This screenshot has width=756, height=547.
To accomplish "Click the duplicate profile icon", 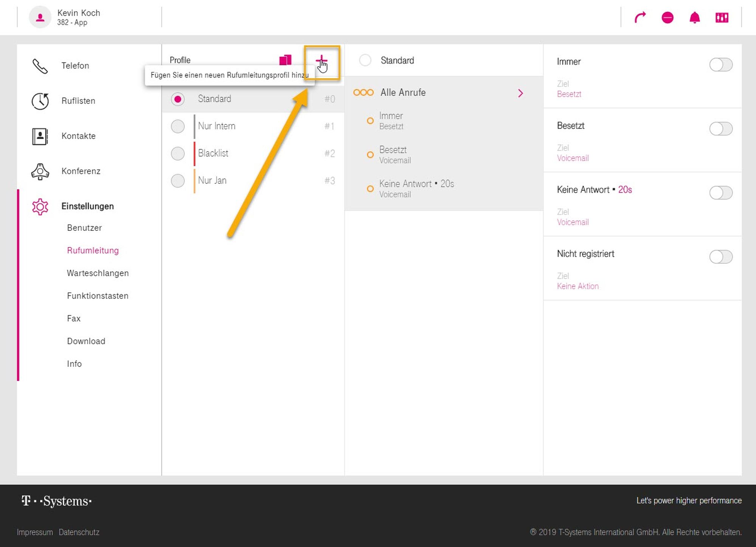I will (285, 60).
